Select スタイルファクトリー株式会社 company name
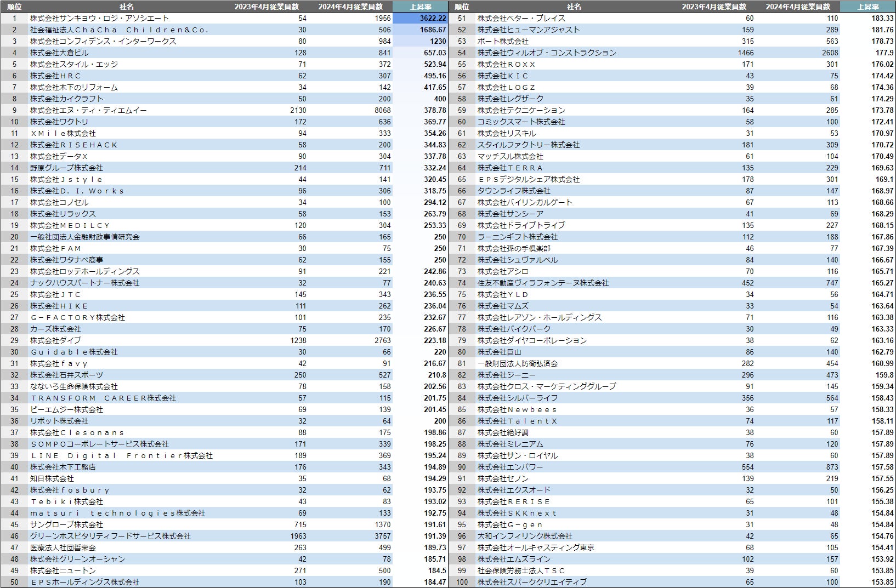Screen dimensions: 896x588 (x=529, y=145)
